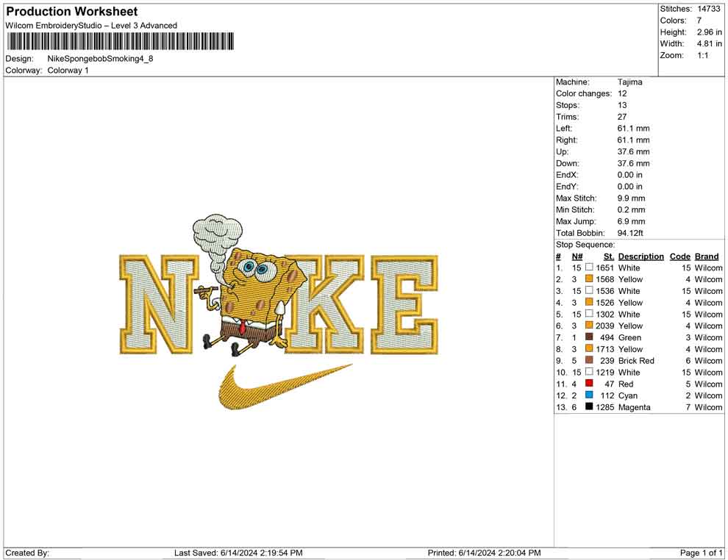This screenshot has height=560, width=728.
Task: Click the Min Stitch value 0.2 mm
Action: pos(631,209)
